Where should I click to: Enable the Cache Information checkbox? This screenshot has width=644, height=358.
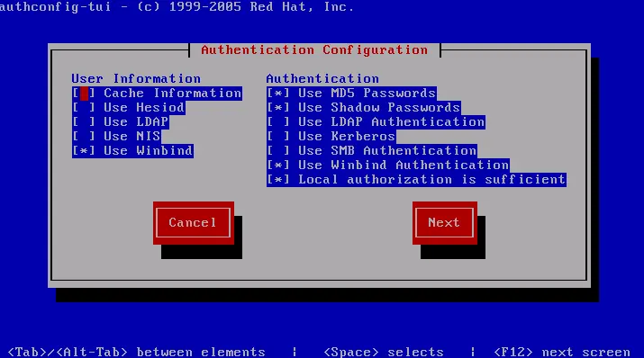(x=157, y=93)
